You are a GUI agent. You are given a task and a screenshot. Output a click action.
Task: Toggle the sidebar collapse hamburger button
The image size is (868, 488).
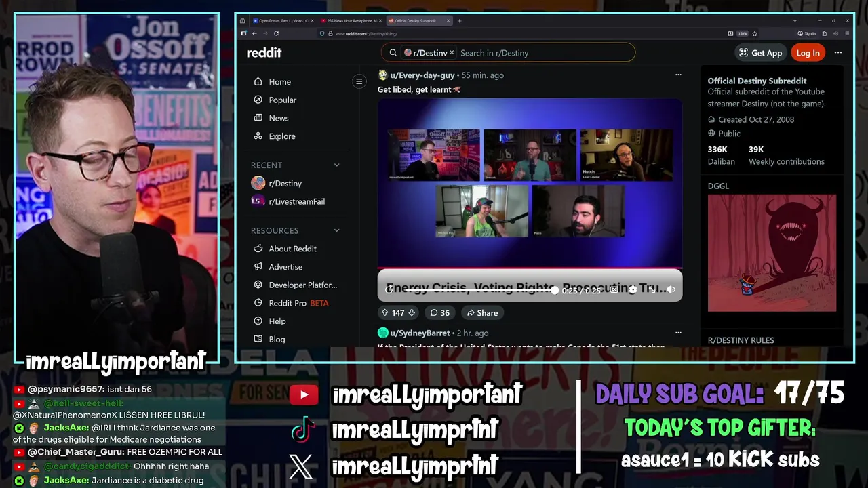359,81
